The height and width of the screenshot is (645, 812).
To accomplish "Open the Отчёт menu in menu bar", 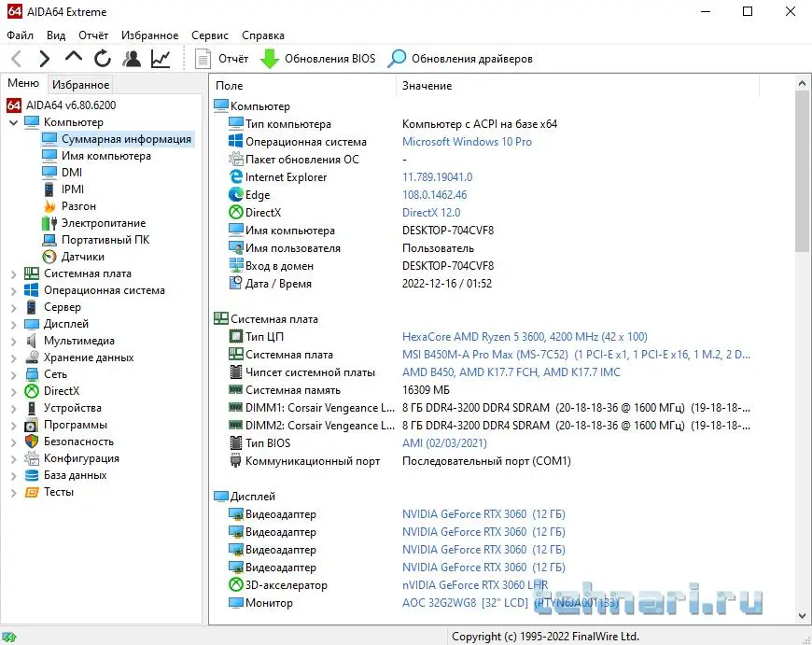I will point(93,35).
